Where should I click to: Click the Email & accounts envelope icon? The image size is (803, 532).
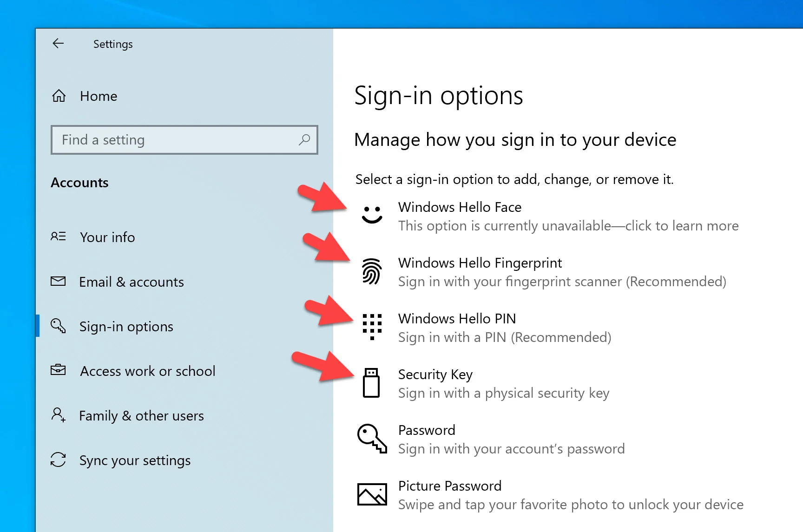(x=58, y=281)
